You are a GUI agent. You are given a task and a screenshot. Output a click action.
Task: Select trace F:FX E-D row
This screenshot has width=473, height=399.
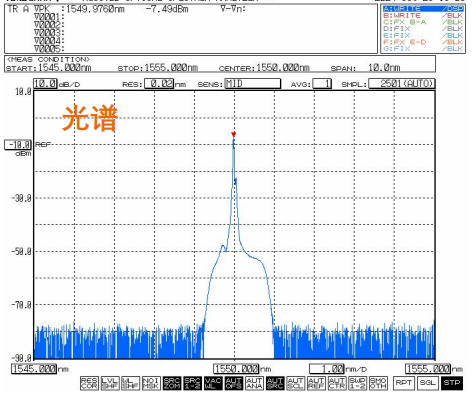pyautogui.click(x=423, y=42)
